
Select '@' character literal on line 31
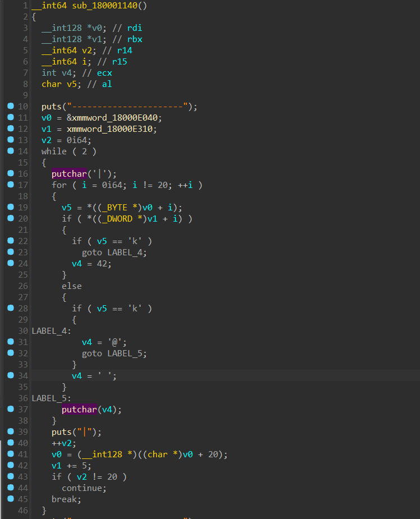coord(115,342)
